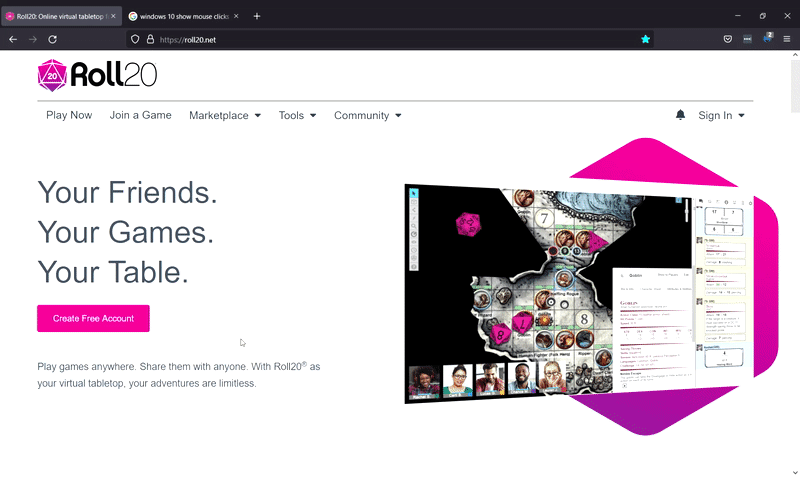Click the bookmark star in address bar
Viewport: 800px width, 477px height.
coord(646,39)
